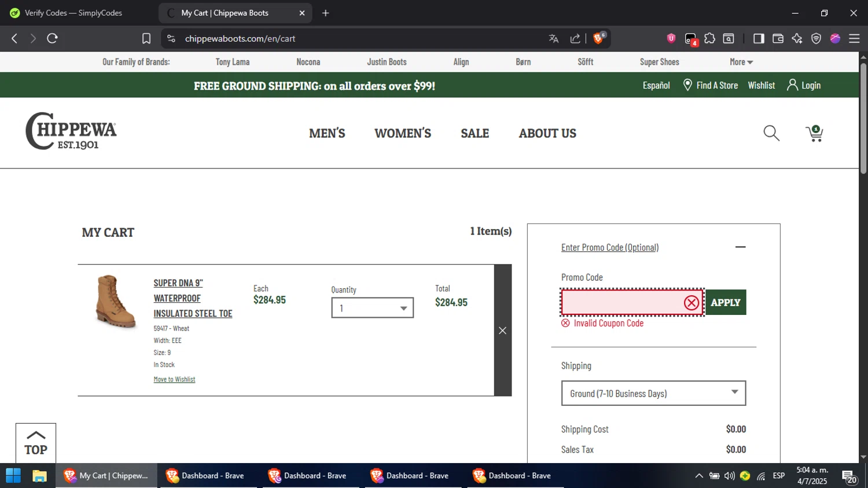Viewport: 868px width, 488px height.
Task: Click the Promo Code input field
Action: 632,302
